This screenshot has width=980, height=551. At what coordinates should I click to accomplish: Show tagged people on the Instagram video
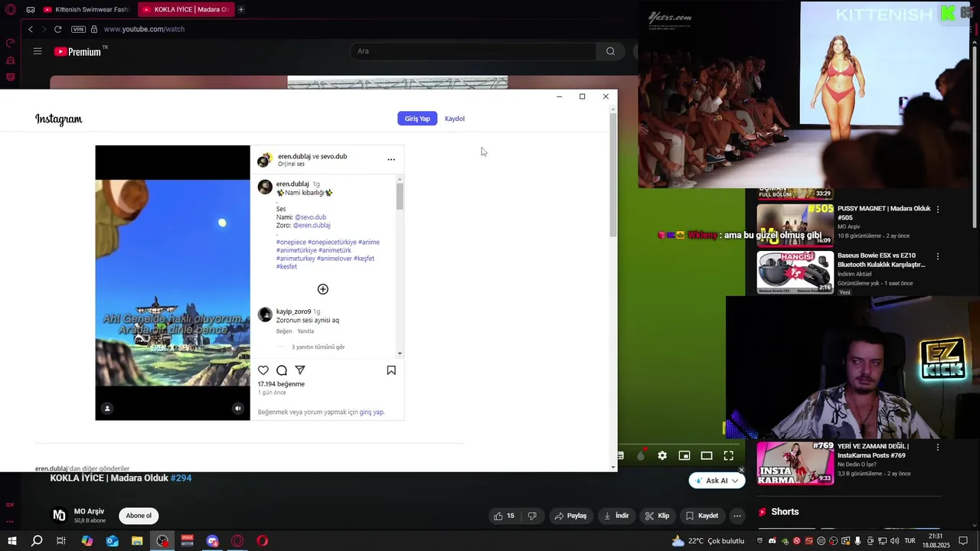pos(107,409)
